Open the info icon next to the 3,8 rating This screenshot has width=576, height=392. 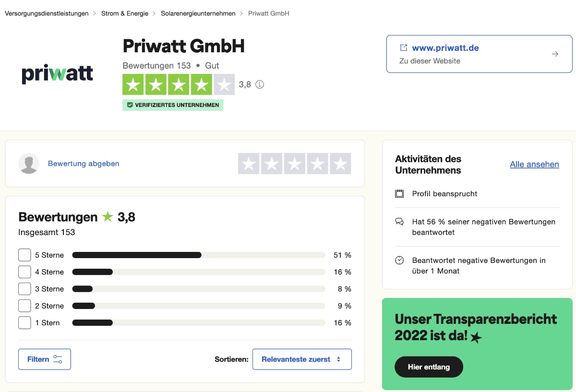click(x=260, y=84)
